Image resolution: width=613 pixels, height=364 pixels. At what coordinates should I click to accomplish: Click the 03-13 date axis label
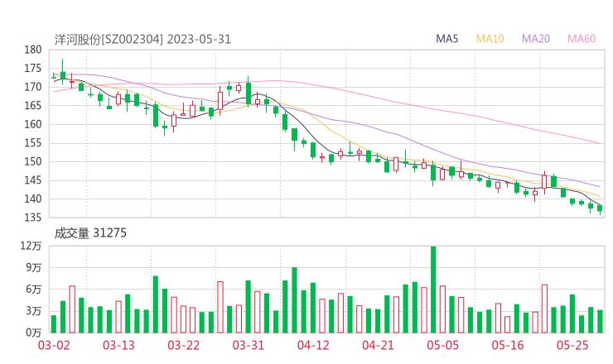click(x=118, y=345)
